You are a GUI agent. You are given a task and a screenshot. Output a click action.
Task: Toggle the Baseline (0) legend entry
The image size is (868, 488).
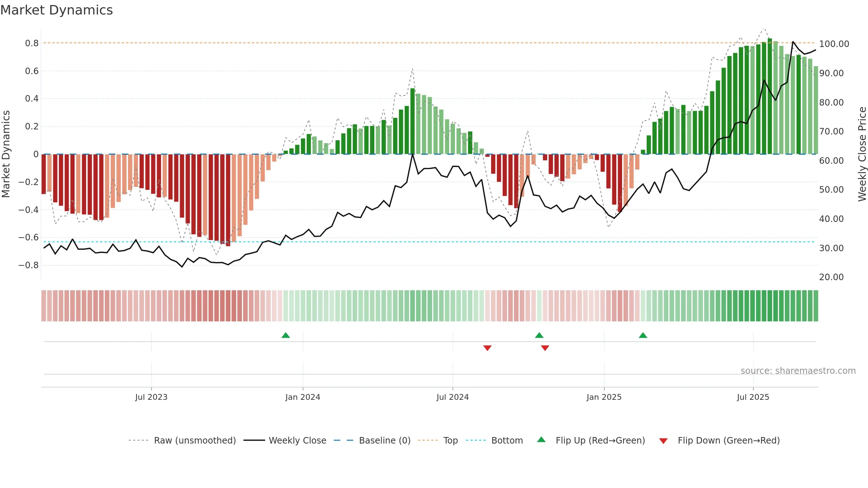372,440
